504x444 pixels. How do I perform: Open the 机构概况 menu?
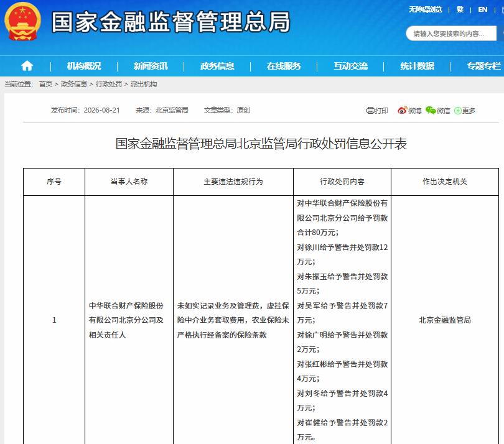[x=84, y=66]
